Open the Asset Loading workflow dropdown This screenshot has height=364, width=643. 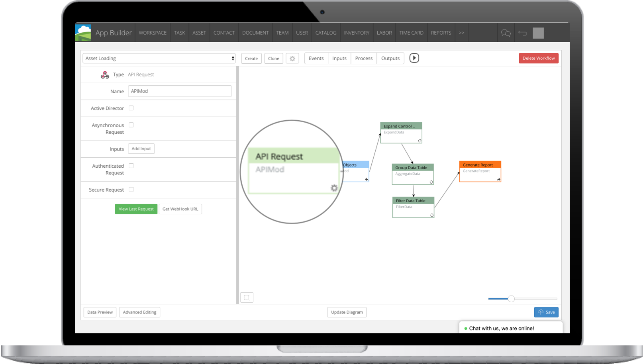tap(159, 58)
